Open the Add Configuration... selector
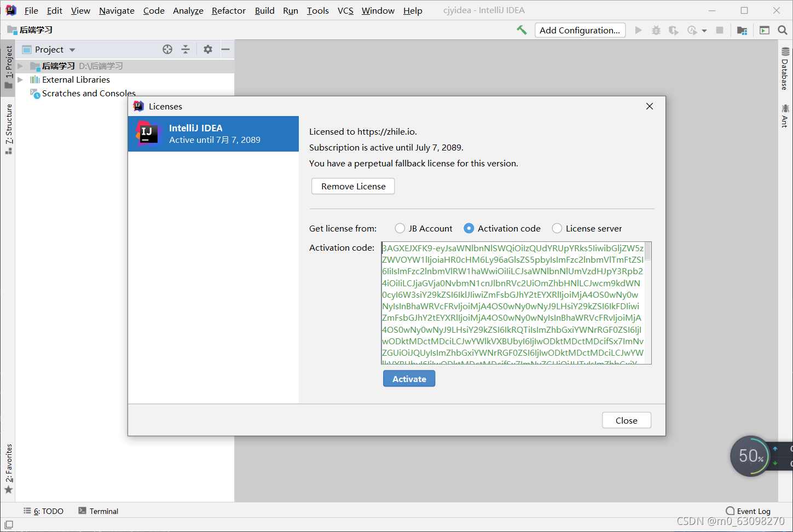793x532 pixels. point(580,30)
